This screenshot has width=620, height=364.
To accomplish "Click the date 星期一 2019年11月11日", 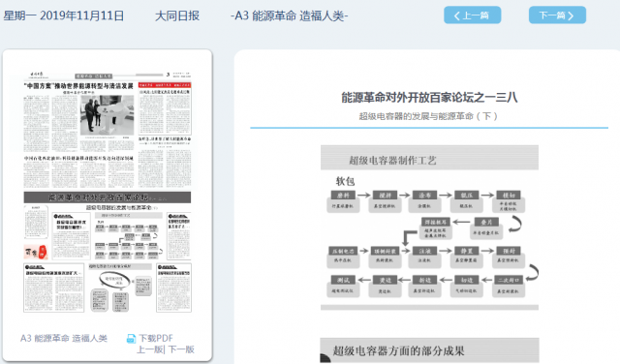I will click(64, 15).
